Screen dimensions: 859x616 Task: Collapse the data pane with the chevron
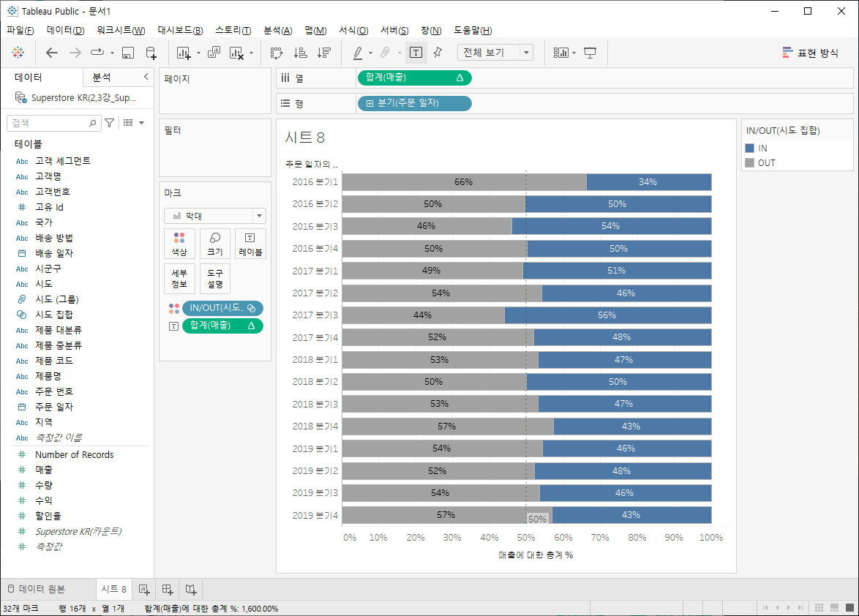point(146,77)
